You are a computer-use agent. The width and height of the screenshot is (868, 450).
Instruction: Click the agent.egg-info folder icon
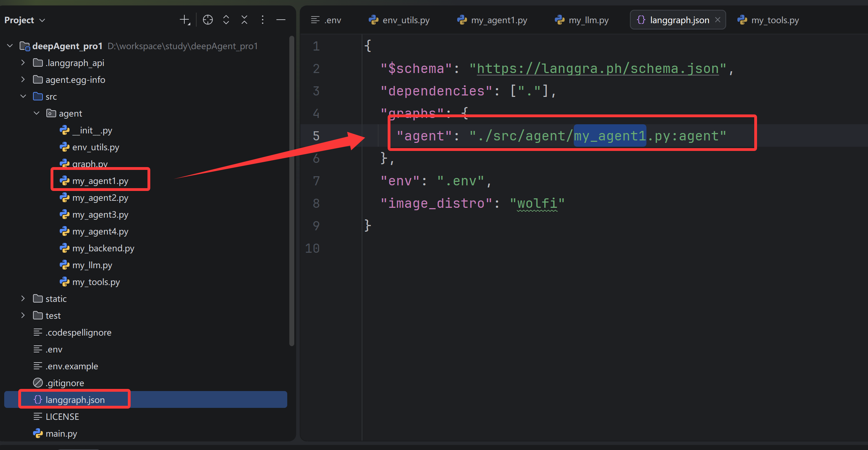click(x=38, y=79)
